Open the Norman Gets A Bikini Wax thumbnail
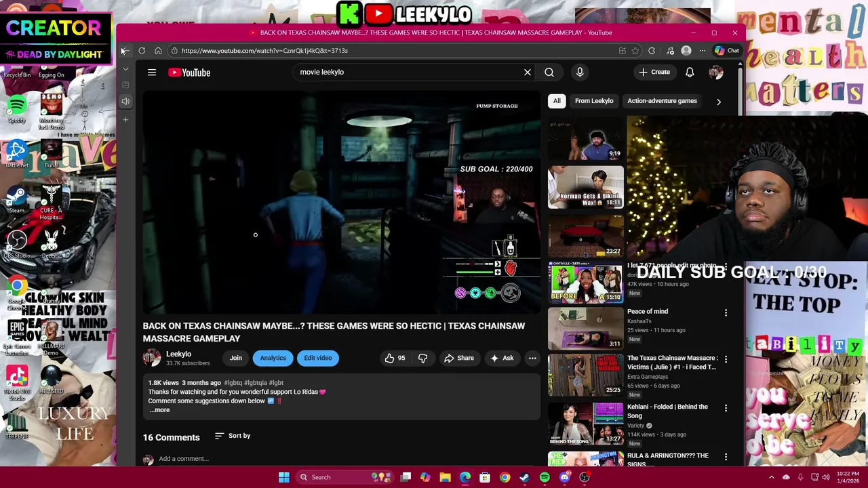 tap(586, 187)
